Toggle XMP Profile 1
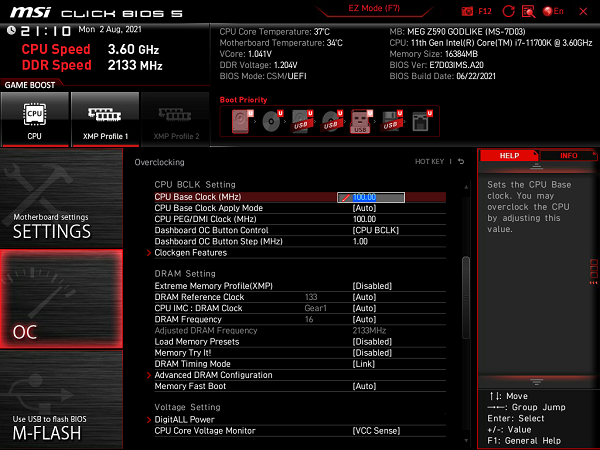600x450 pixels. (105, 118)
